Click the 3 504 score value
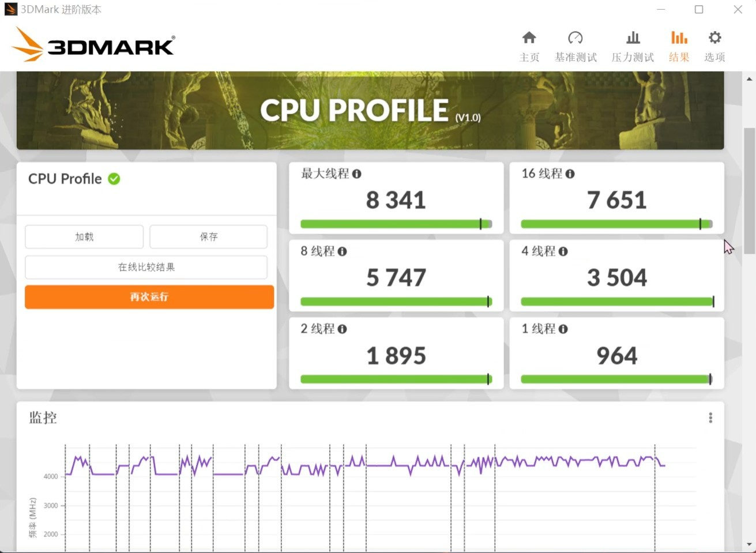 point(616,278)
